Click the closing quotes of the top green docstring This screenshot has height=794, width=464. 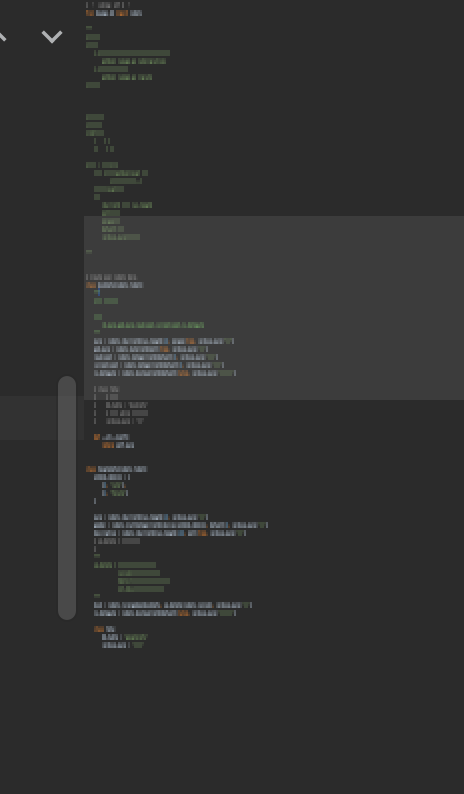89,252
